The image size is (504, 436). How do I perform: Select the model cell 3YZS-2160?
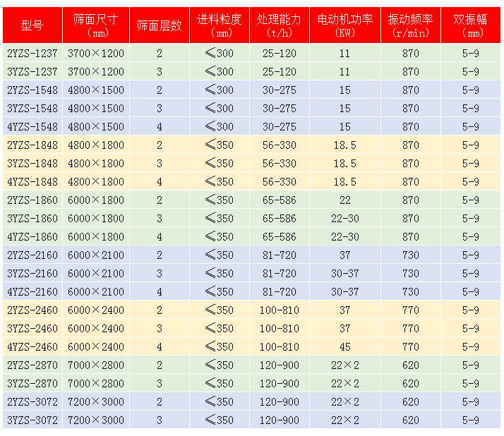[x=32, y=273]
